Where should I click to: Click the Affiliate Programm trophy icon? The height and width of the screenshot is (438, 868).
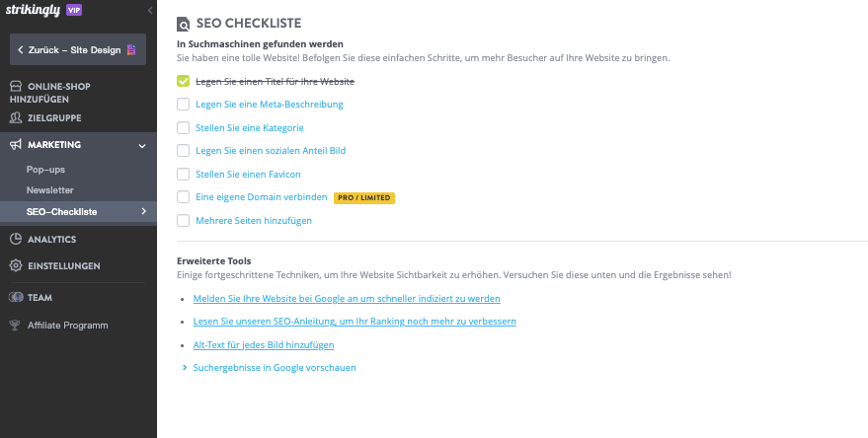16,325
